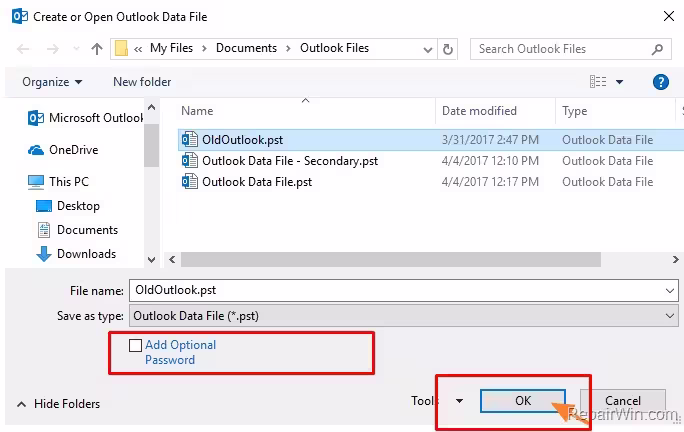The height and width of the screenshot is (432, 684).
Task: Click the Downloads folder icon in sidebar
Action: tap(43, 254)
